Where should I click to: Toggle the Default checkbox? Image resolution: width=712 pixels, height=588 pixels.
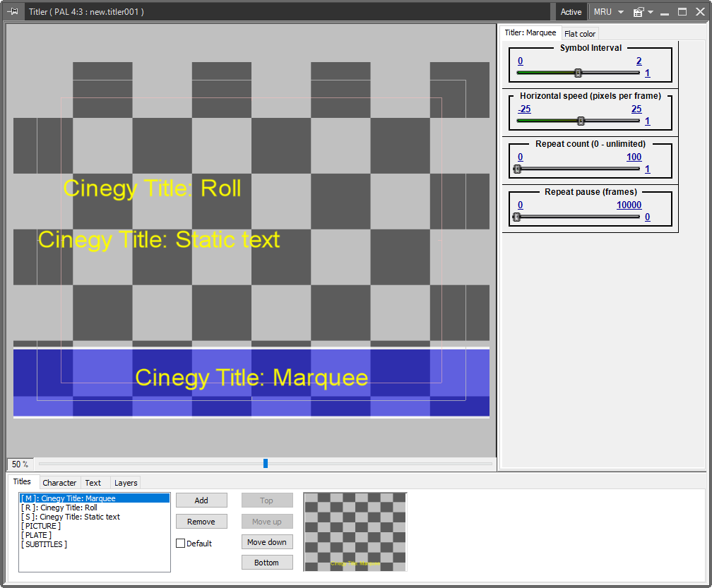tap(181, 543)
